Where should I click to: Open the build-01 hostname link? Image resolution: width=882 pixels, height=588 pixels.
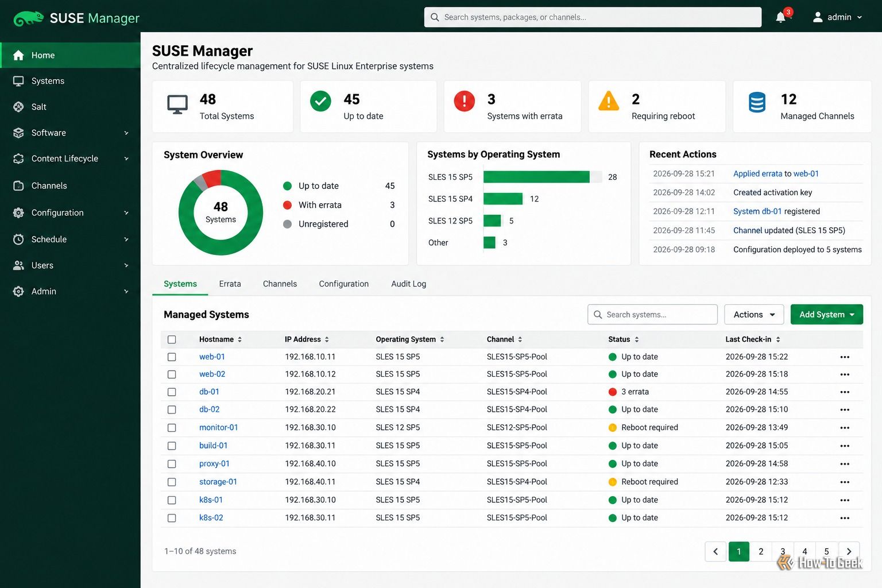tap(214, 446)
